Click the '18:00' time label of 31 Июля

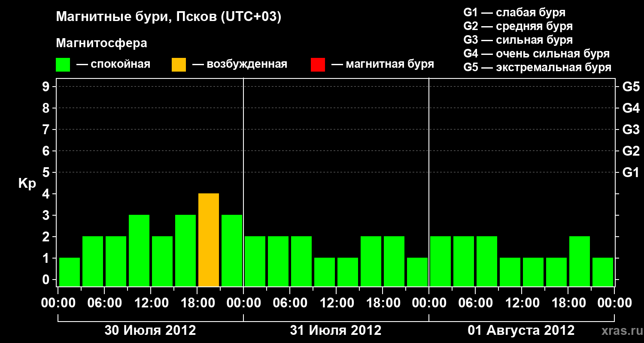383,303
